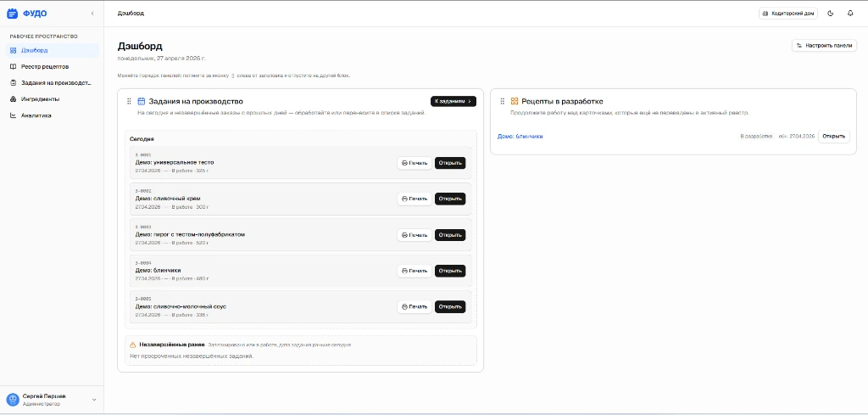Click the orange grid icon beside Рецепты в разработке

(515, 101)
